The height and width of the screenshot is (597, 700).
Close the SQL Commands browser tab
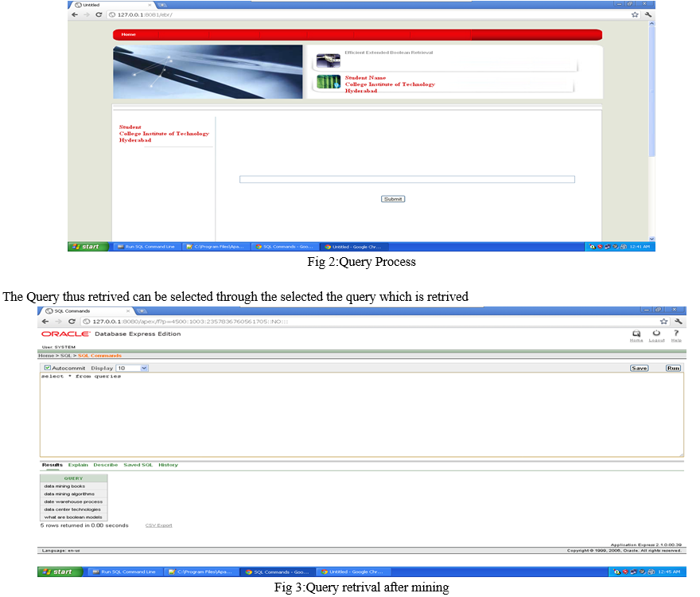pos(128,310)
